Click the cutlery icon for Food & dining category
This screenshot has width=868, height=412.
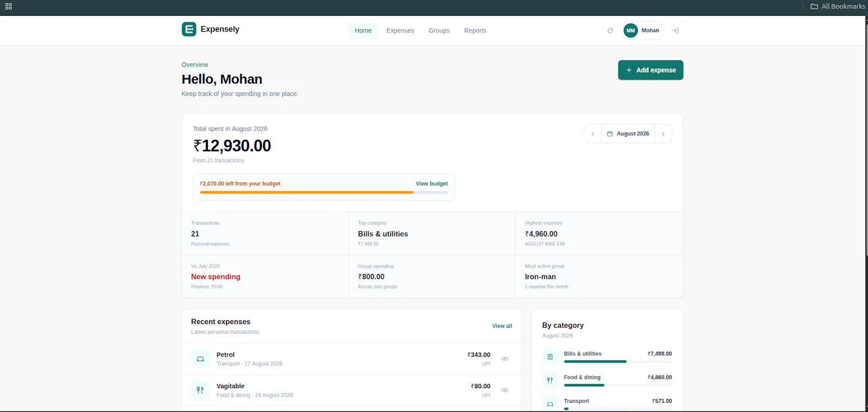pyautogui.click(x=550, y=381)
